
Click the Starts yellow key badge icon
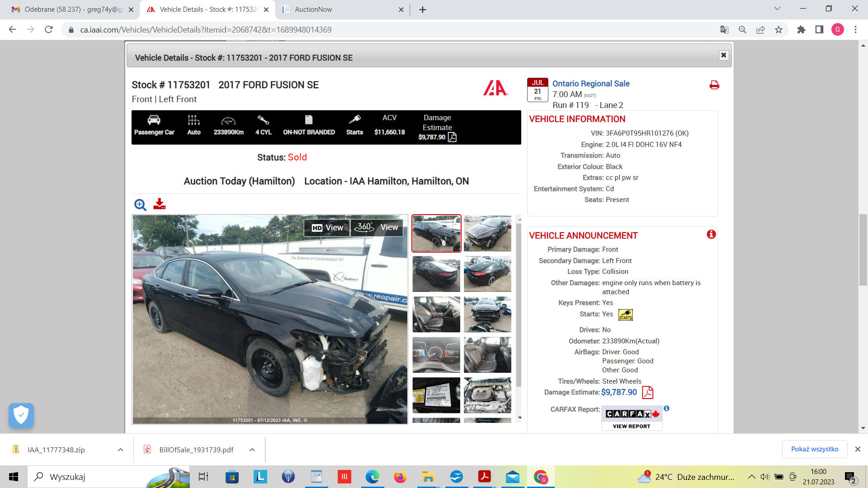click(626, 314)
